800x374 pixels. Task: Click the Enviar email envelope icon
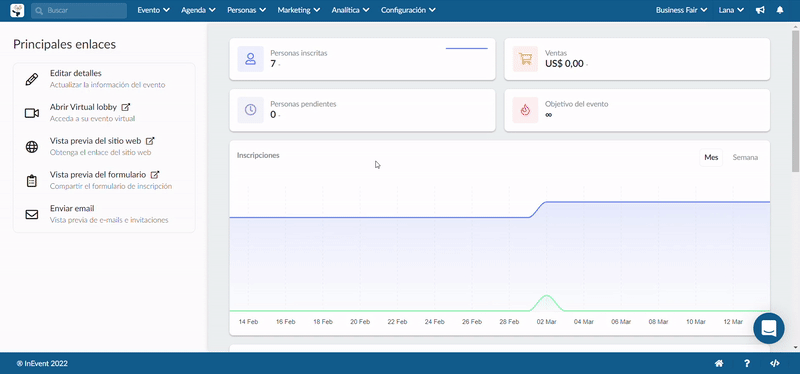(32, 215)
